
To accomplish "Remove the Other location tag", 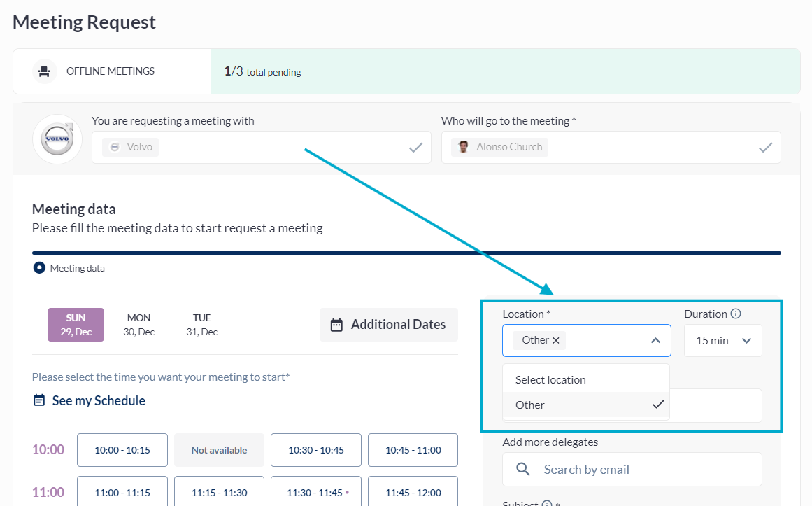I will (556, 340).
